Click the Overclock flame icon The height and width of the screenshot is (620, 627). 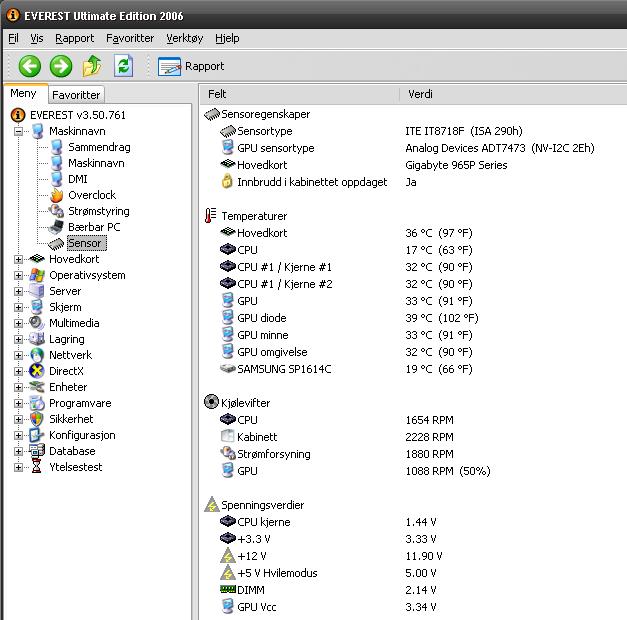coord(57,195)
